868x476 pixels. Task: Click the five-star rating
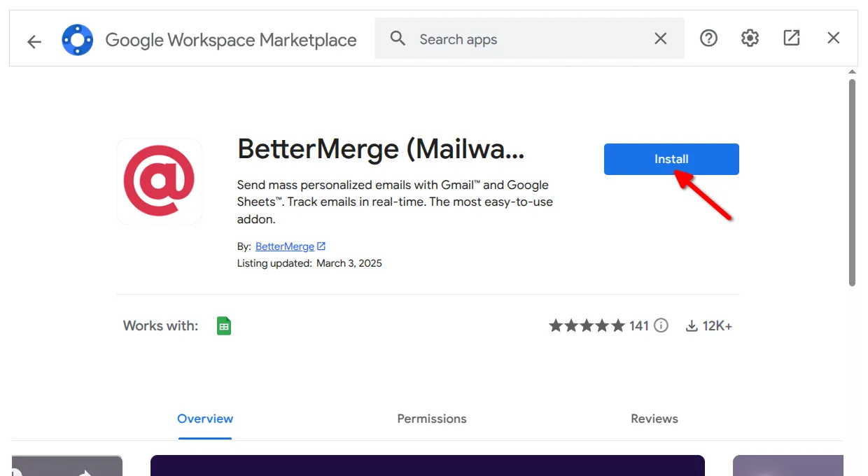[587, 325]
